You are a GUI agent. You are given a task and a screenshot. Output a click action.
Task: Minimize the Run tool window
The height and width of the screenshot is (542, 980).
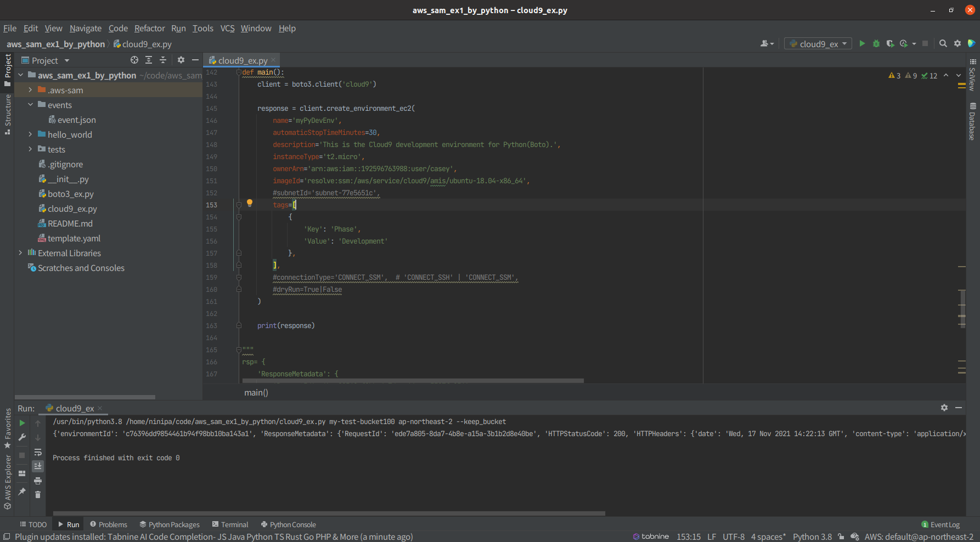pos(959,408)
